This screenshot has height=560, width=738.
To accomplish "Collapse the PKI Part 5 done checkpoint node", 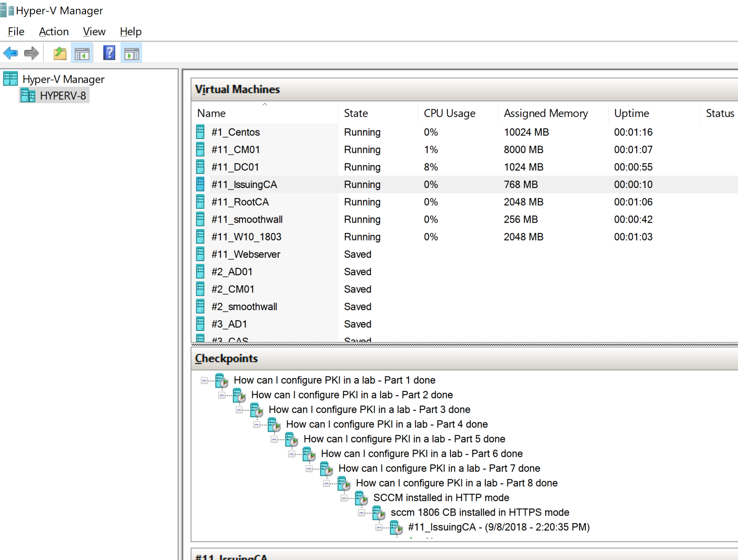I will tap(274, 439).
